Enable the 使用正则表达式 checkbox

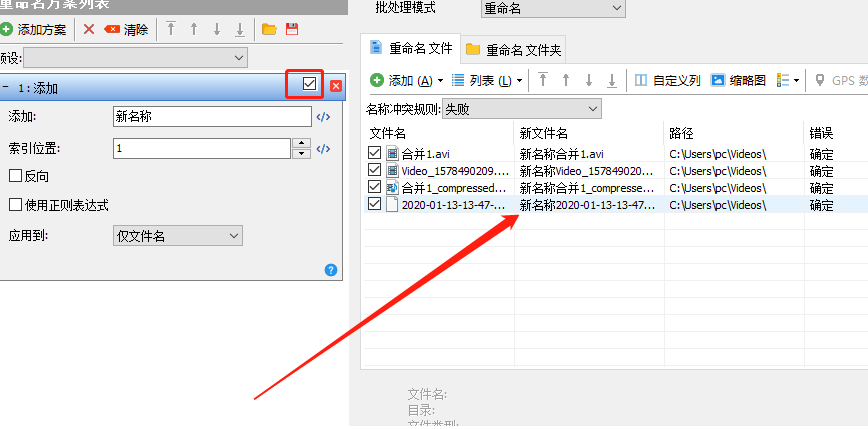16,205
